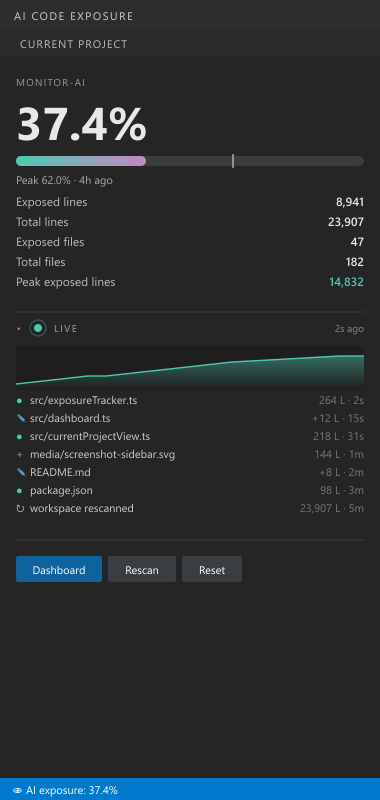This screenshot has height=800, width=380.
Task: Click the Total lines value 23,907
Action: click(x=346, y=222)
